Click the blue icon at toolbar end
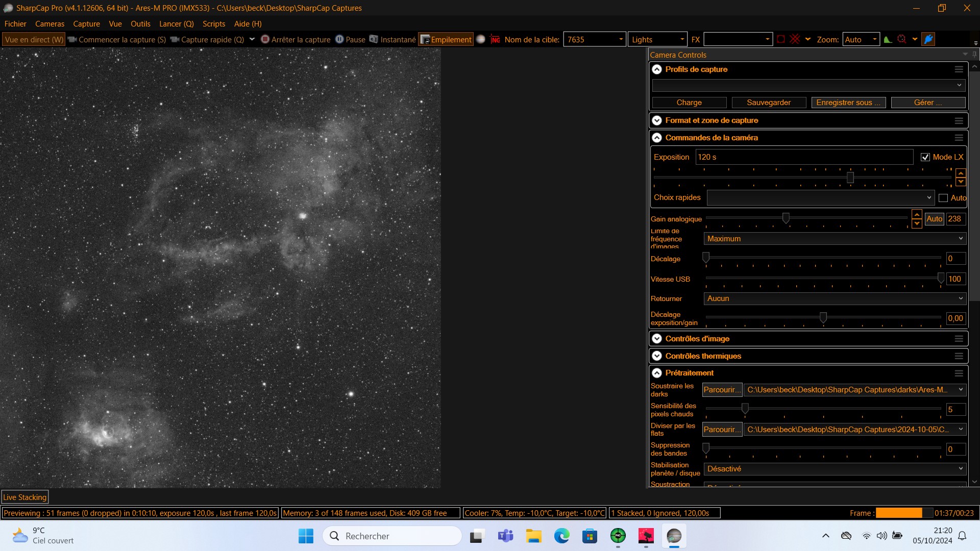This screenshot has width=980, height=551. (x=928, y=39)
